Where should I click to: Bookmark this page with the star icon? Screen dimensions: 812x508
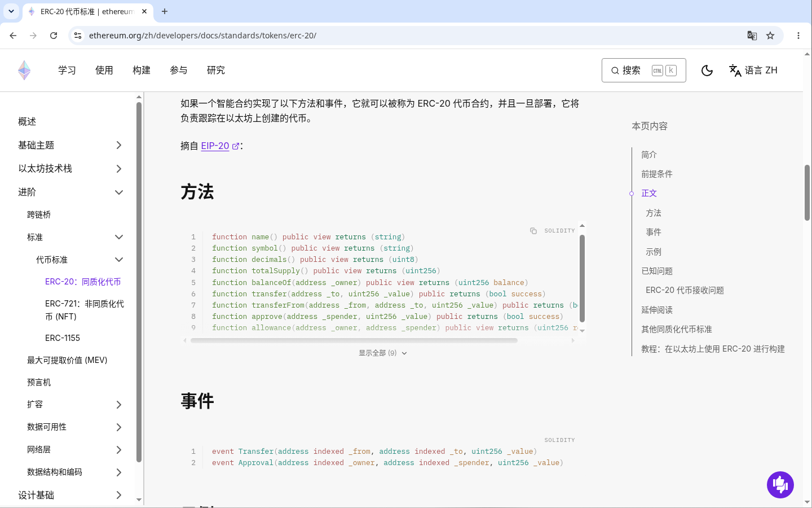click(x=770, y=36)
